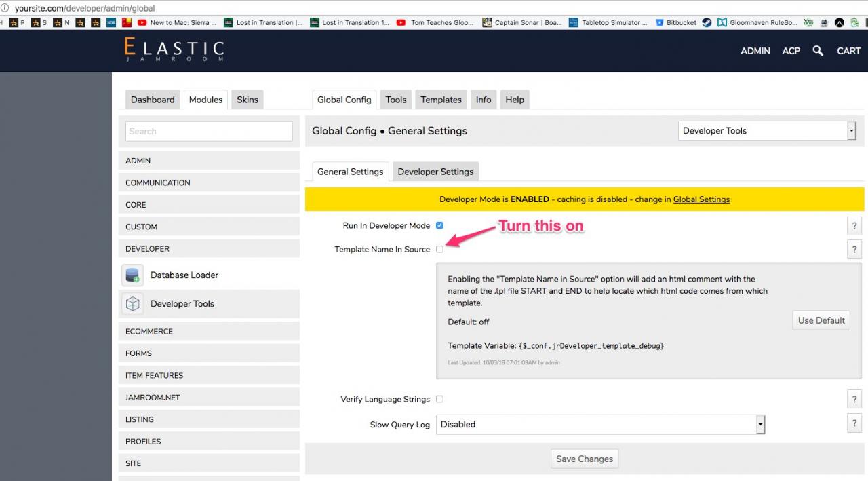The width and height of the screenshot is (868, 481).
Task: Follow the Global Settings link in banner
Action: [701, 199]
